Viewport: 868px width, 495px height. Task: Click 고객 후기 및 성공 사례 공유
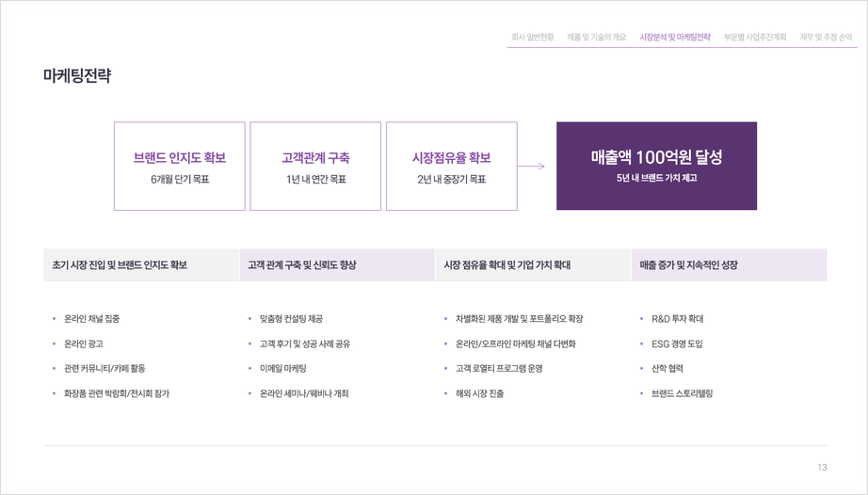click(x=305, y=344)
